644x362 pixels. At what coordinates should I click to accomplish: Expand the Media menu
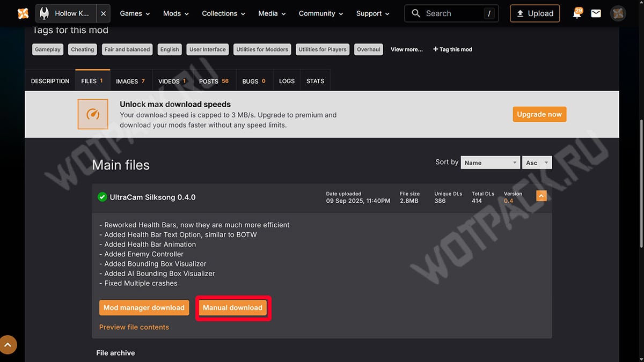pyautogui.click(x=272, y=13)
